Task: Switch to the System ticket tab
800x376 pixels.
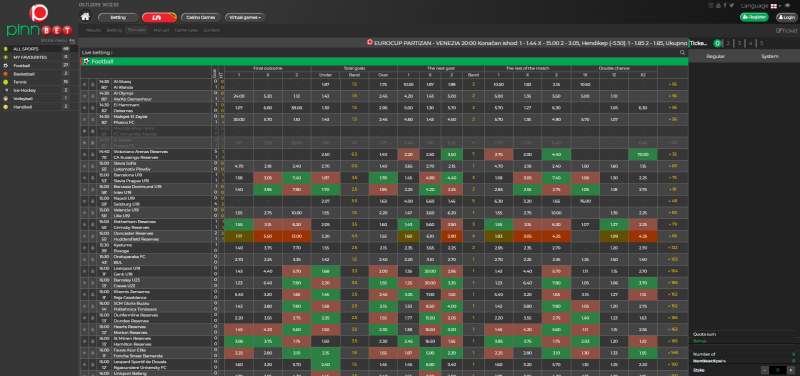Action: [x=769, y=57]
